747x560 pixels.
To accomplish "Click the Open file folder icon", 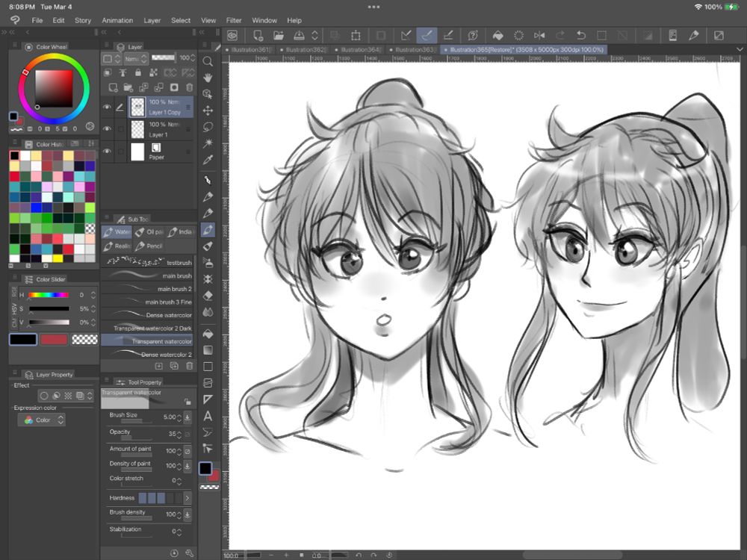I will coord(279,35).
